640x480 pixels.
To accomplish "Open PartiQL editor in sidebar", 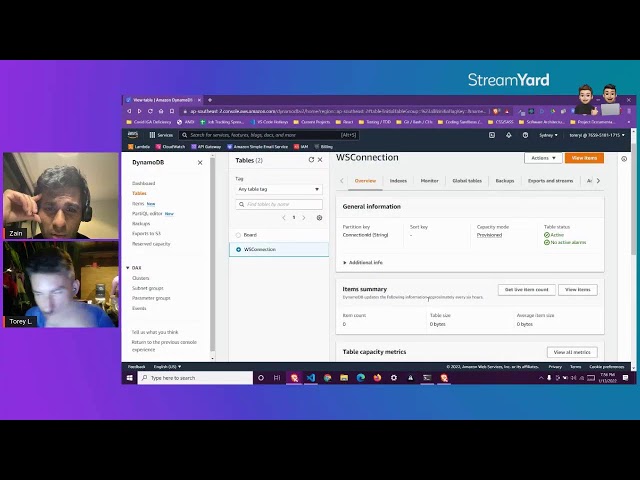I will pyautogui.click(x=147, y=213).
